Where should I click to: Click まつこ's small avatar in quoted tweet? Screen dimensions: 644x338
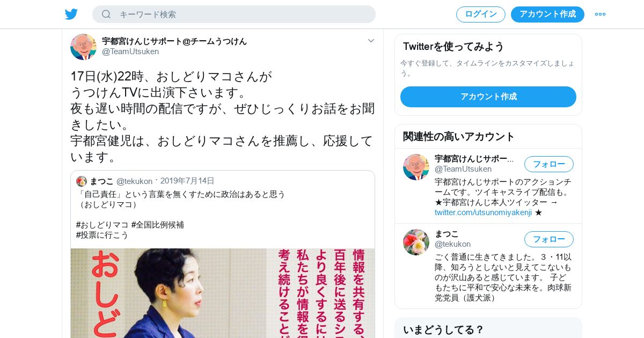82,181
